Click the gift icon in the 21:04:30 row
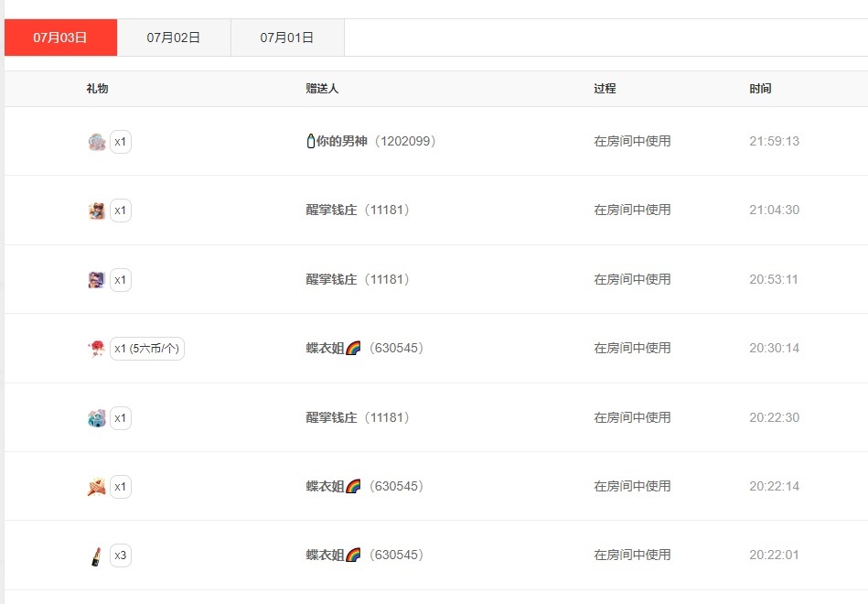Viewport: 868px width, 604px height. (97, 210)
